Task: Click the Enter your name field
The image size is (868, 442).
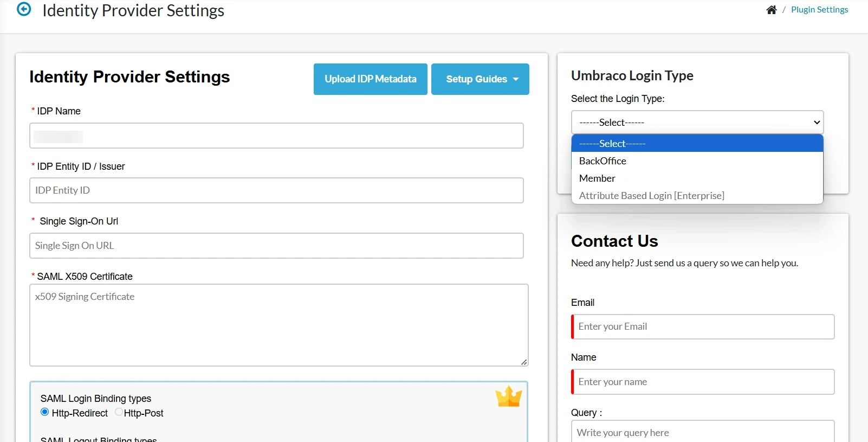Action: [703, 382]
